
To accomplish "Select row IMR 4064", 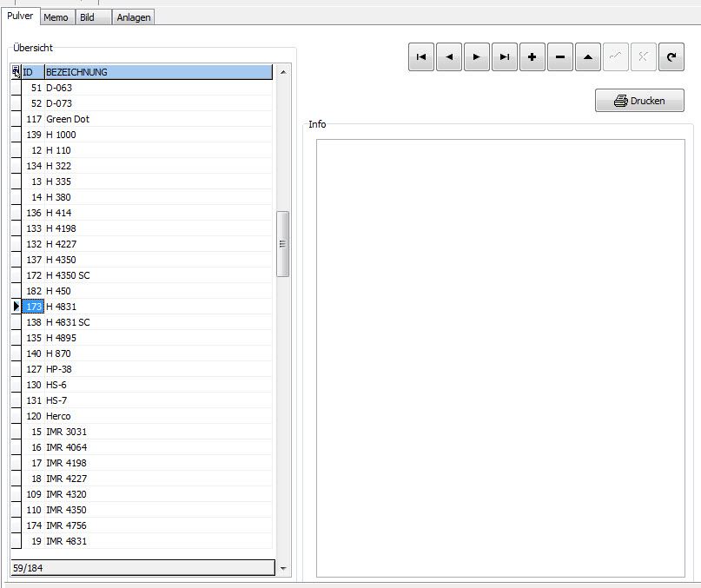I will click(x=142, y=447).
